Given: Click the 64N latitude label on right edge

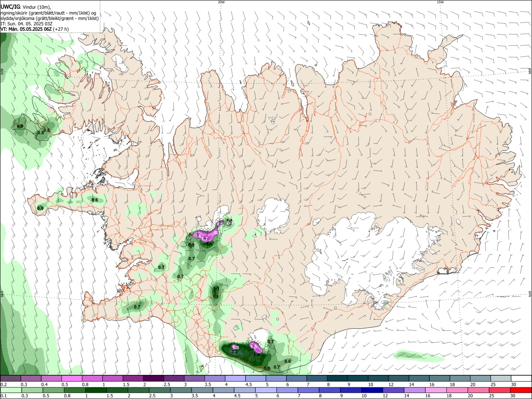Looking at the screenshot, I should pyautogui.click(x=530, y=294).
